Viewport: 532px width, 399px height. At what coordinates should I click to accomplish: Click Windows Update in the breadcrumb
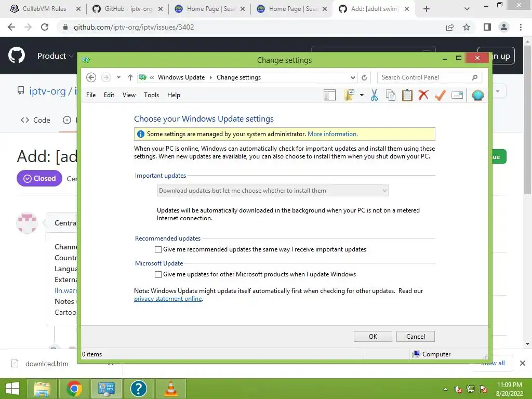tap(181, 77)
